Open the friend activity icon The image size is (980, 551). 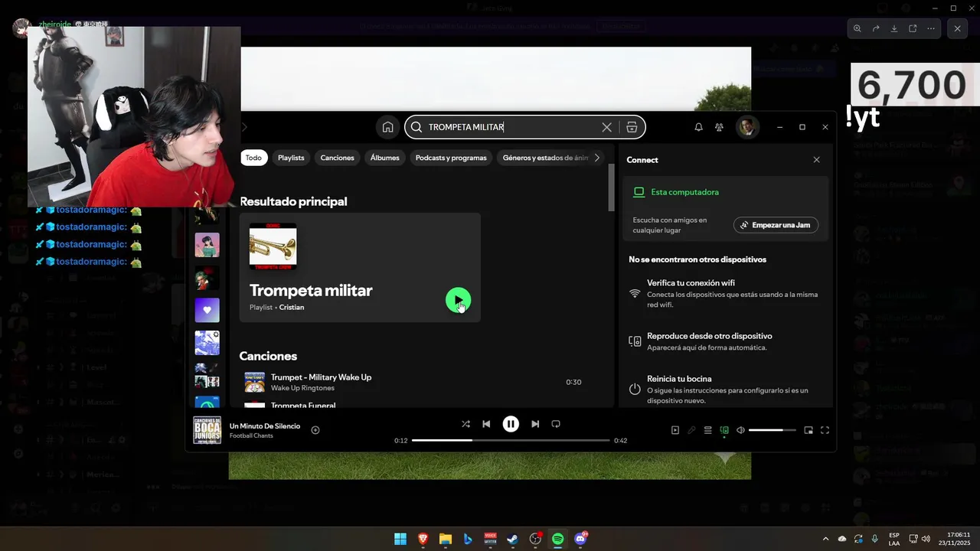coord(719,127)
